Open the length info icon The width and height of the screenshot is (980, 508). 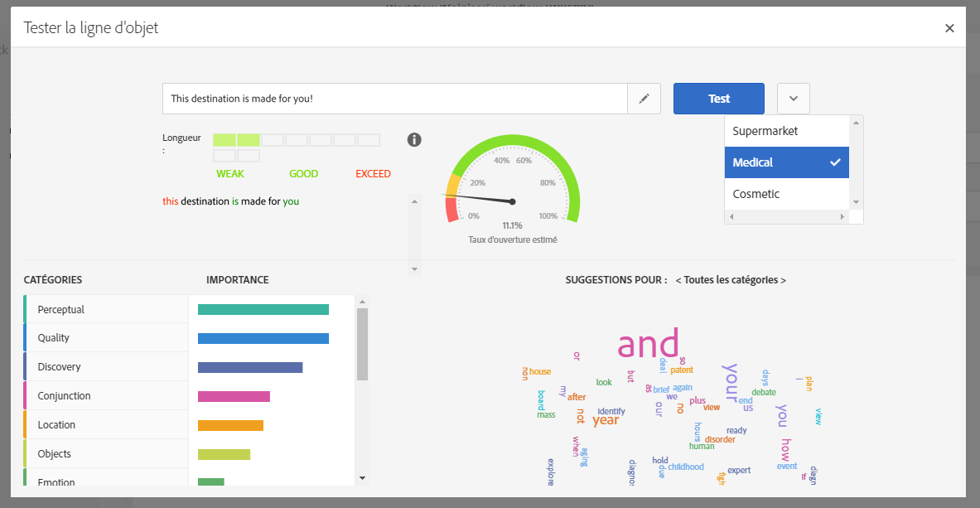(414, 139)
